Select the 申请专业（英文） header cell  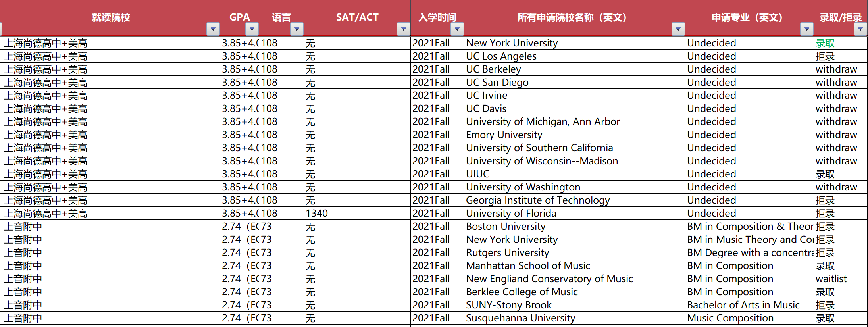(749, 18)
